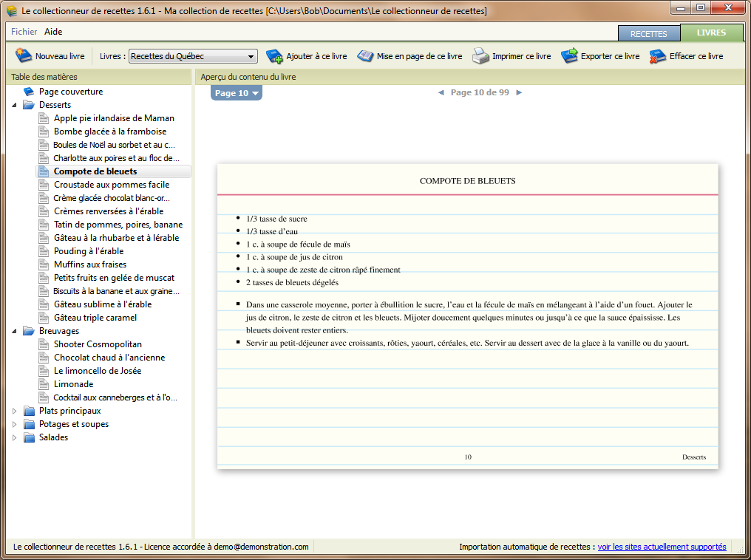Select Crèmes renversées à l'érable recipe

(109, 211)
